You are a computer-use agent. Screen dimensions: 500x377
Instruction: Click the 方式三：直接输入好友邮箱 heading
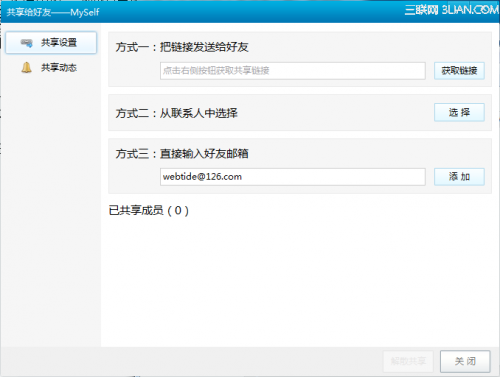182,154
